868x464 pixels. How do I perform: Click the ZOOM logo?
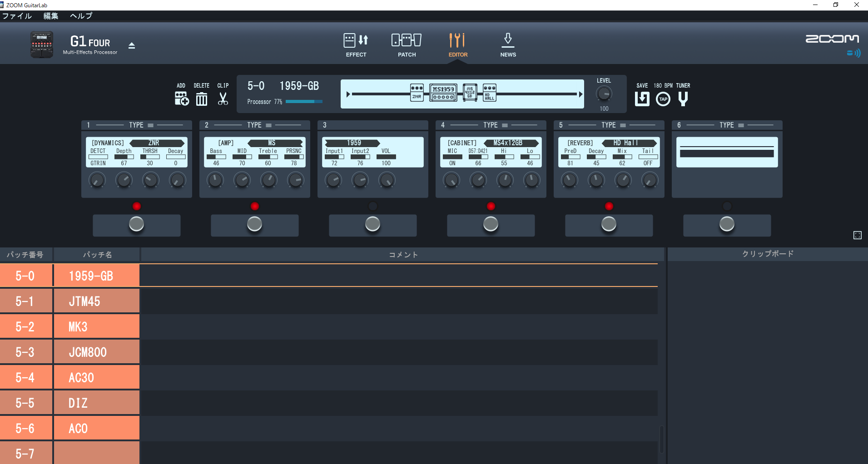pos(832,39)
